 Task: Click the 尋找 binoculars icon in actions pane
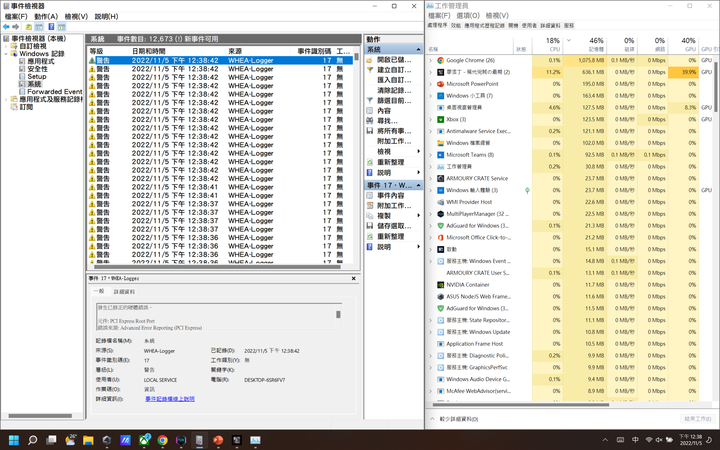pos(370,121)
